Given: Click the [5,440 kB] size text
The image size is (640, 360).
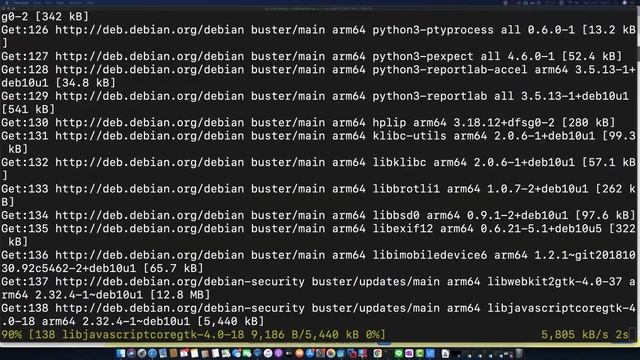Looking at the screenshot, I should 231,321.
